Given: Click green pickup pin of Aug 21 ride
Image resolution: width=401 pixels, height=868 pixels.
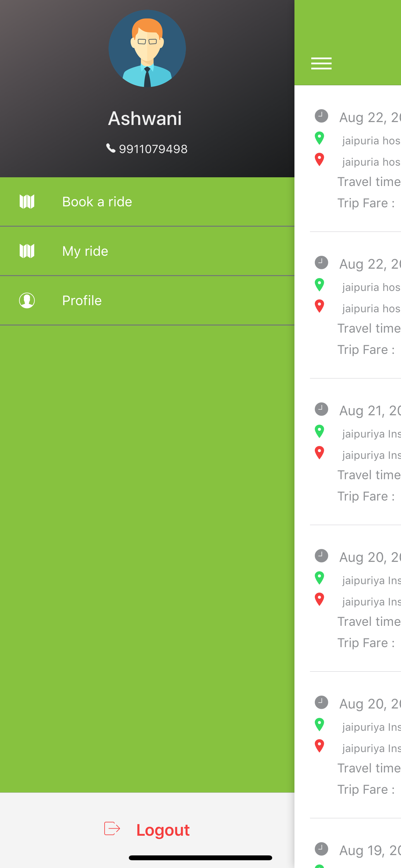Looking at the screenshot, I should (319, 431).
